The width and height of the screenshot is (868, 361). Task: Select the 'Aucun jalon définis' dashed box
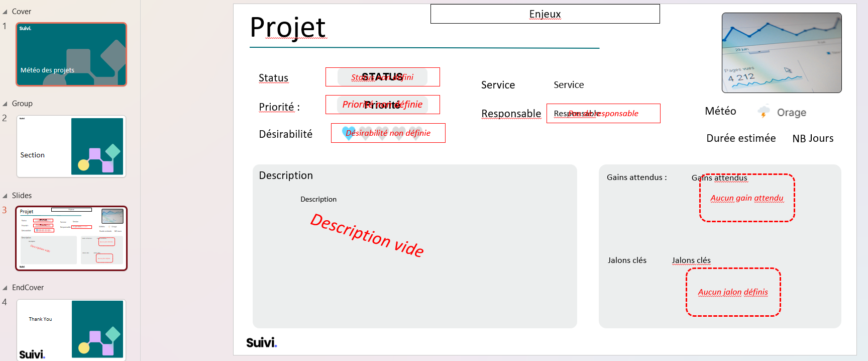(733, 292)
